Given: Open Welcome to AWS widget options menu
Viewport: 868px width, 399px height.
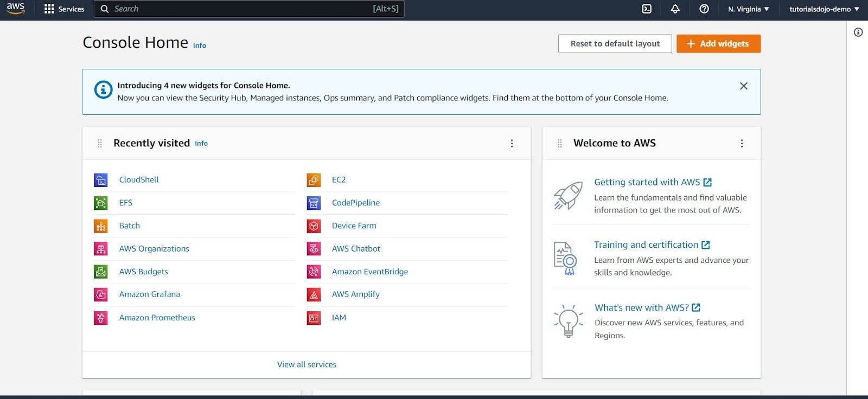Looking at the screenshot, I should [742, 144].
